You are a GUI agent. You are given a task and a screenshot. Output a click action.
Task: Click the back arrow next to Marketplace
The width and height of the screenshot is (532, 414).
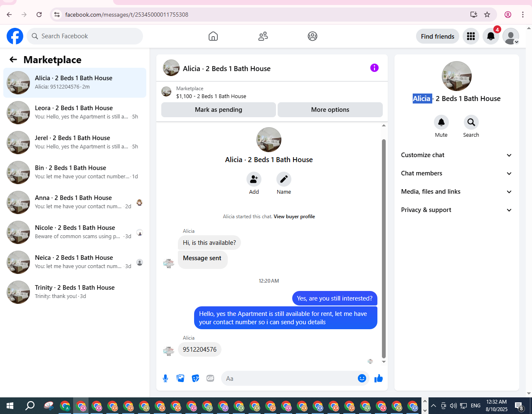(13, 59)
